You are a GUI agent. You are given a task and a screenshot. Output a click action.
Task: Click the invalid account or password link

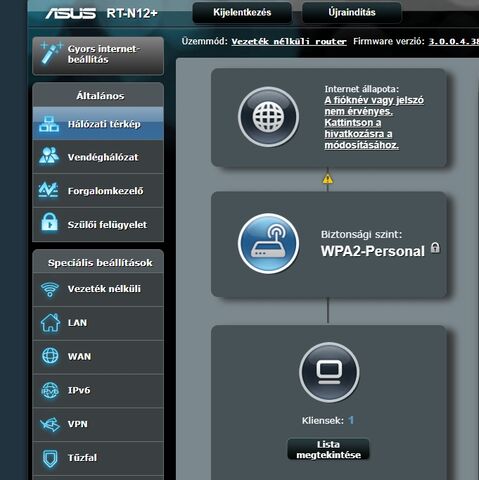(374, 122)
